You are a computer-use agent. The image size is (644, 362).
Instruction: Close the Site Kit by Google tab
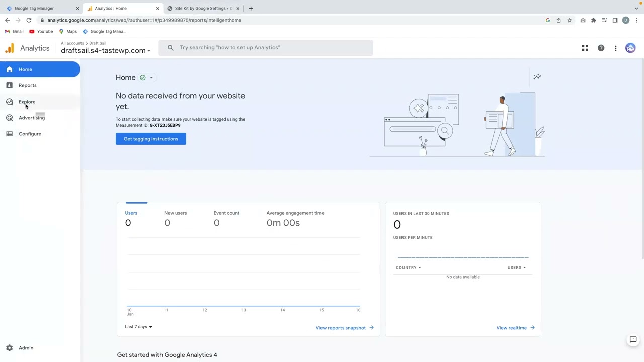[238, 9]
